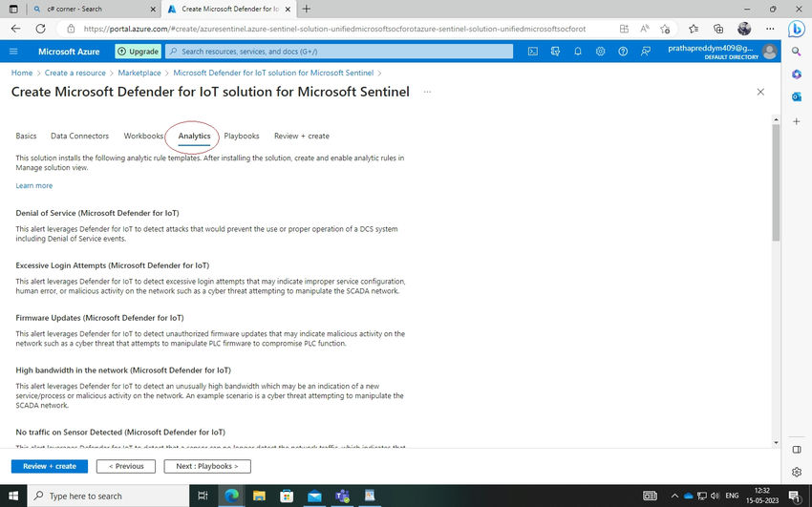Switch to the Playbooks tab
Screen dimensions: 812x507
pyautogui.click(x=242, y=137)
